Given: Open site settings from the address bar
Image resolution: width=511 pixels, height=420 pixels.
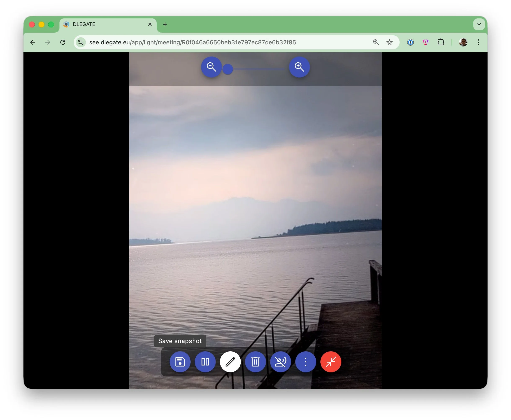Looking at the screenshot, I should [81, 42].
